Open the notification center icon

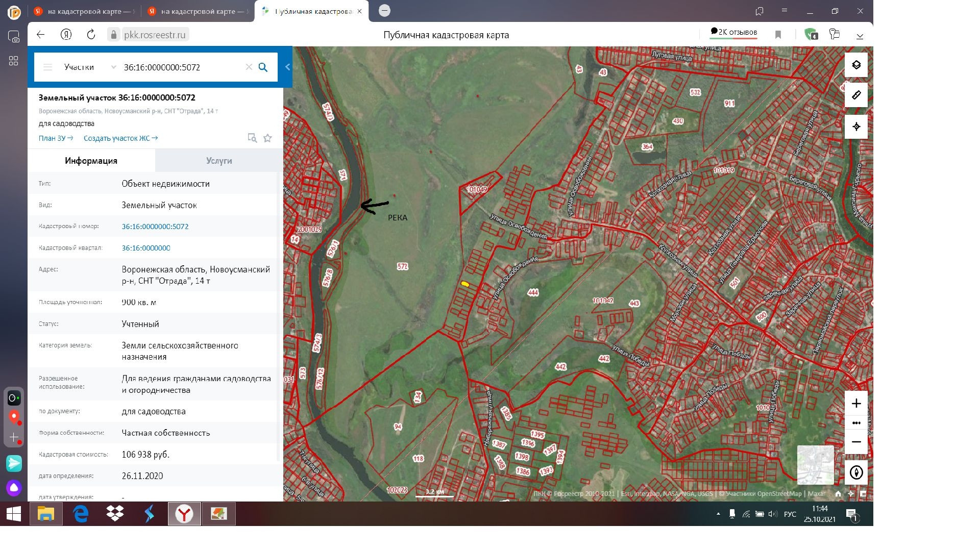[851, 514]
